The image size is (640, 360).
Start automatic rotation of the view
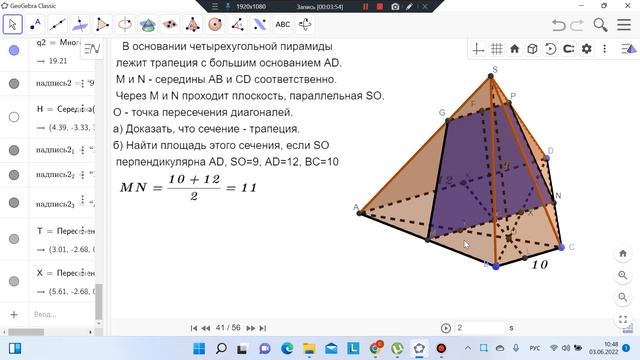pos(550,49)
